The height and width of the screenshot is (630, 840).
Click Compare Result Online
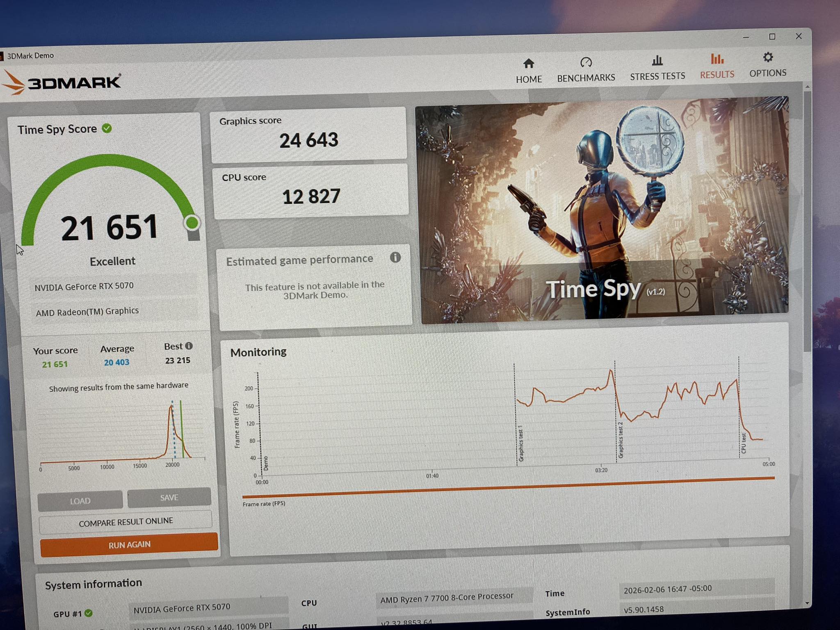[126, 522]
